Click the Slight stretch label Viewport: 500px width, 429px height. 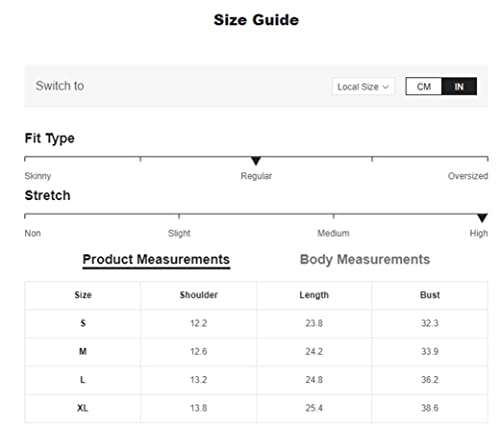pos(179,233)
